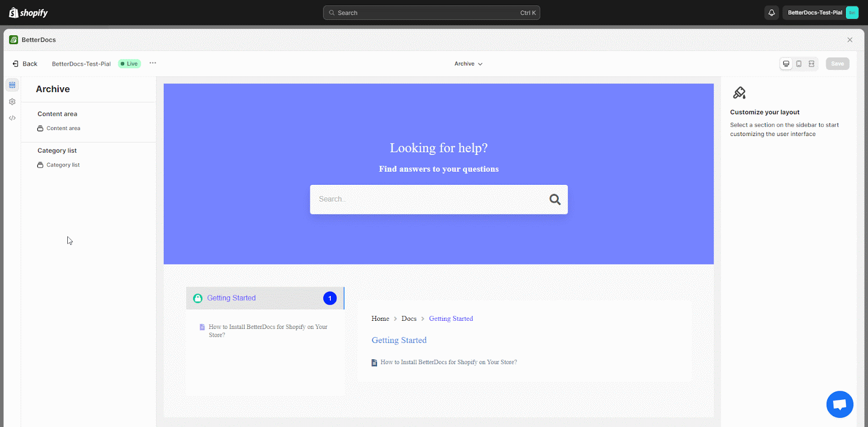Switch to mobile preview mode
Viewport: 868px width, 427px height.
[799, 64]
